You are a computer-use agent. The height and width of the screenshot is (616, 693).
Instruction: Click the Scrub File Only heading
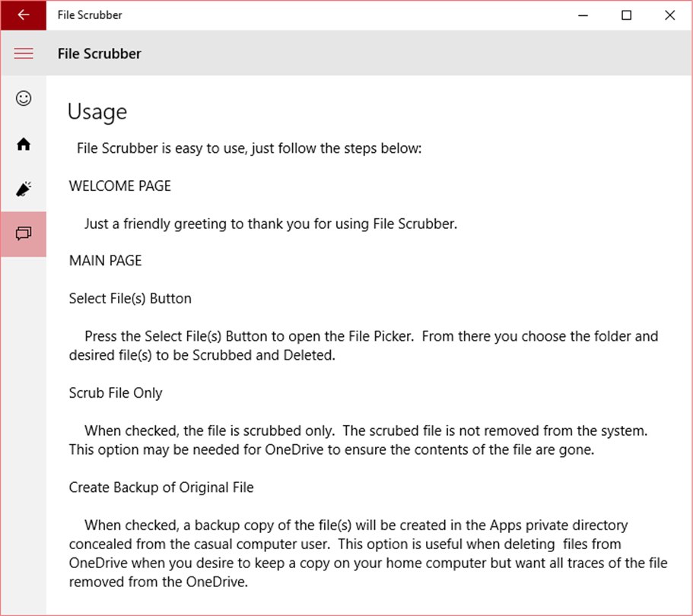pyautogui.click(x=116, y=393)
